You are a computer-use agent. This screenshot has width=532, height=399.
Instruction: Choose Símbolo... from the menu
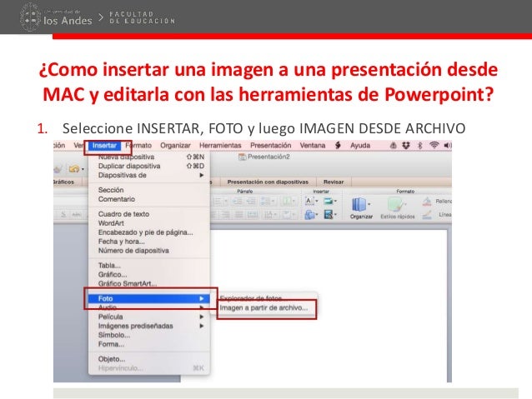[149, 335]
